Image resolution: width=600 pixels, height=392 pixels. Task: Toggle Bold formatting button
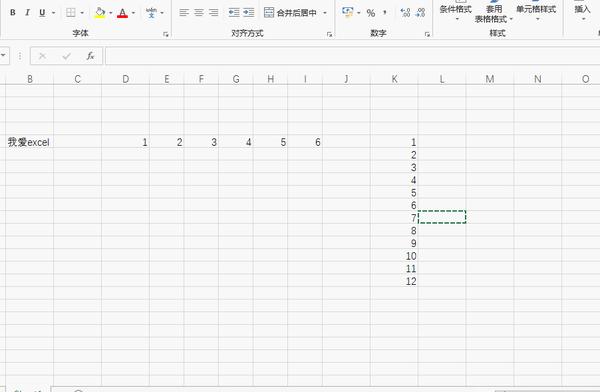pos(13,13)
